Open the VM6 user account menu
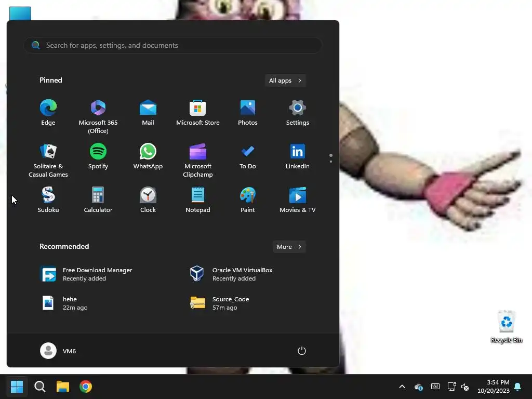Screen dimensions: 532x399 pyautogui.click(x=58, y=351)
